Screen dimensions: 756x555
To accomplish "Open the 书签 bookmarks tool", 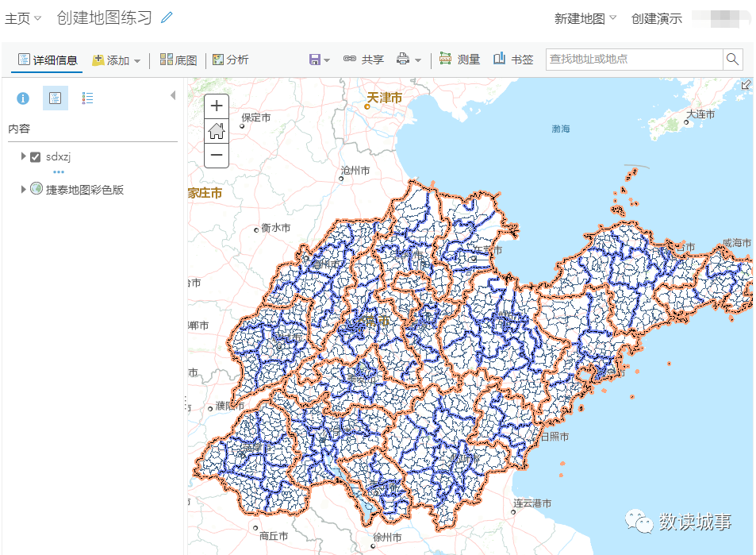I will (x=513, y=59).
